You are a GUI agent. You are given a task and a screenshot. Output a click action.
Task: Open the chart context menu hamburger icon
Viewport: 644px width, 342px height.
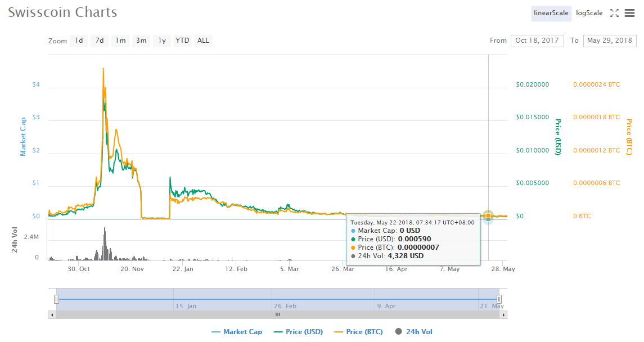coord(629,13)
